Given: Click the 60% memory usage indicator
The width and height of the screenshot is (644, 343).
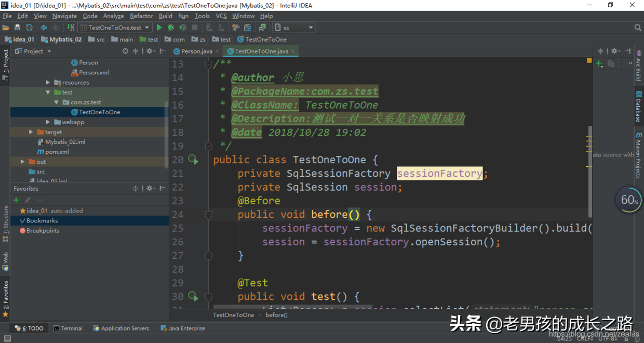Looking at the screenshot, I should [x=628, y=200].
